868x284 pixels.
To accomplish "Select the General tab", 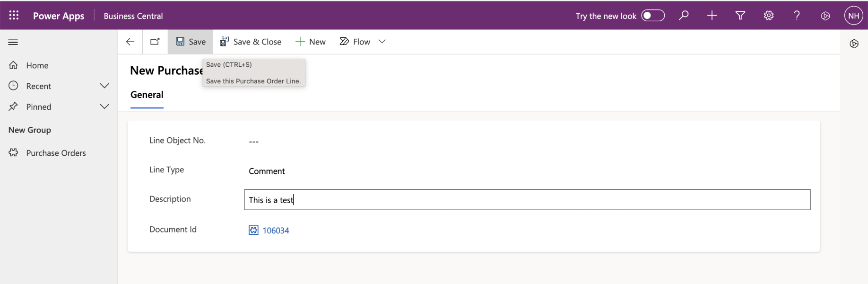I will pyautogui.click(x=147, y=95).
